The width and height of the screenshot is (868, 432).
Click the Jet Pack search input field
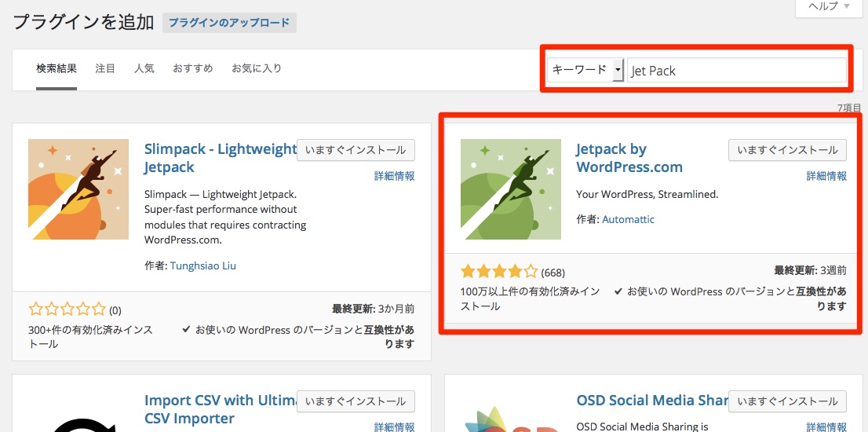click(737, 71)
